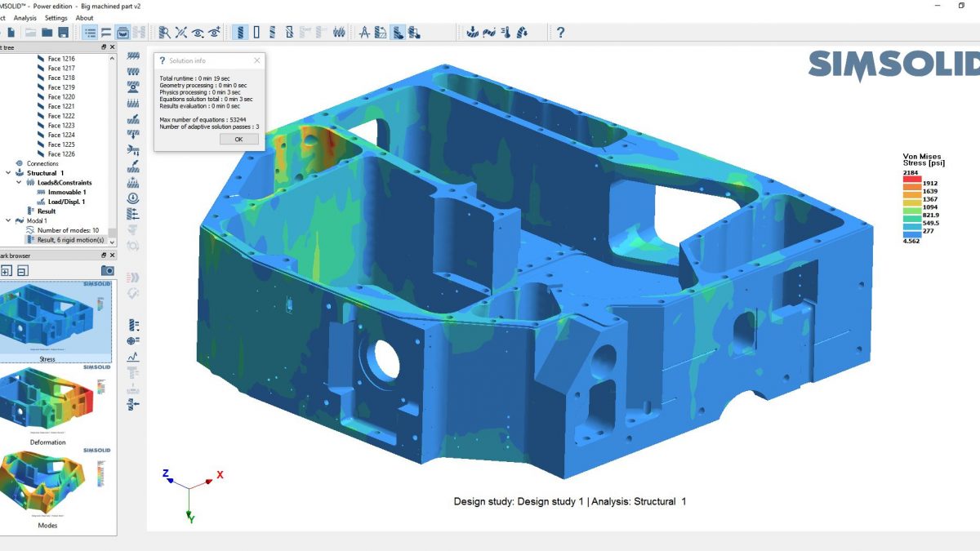
Task: Click the eye show/hide icon in toolbar
Action: [x=198, y=31]
